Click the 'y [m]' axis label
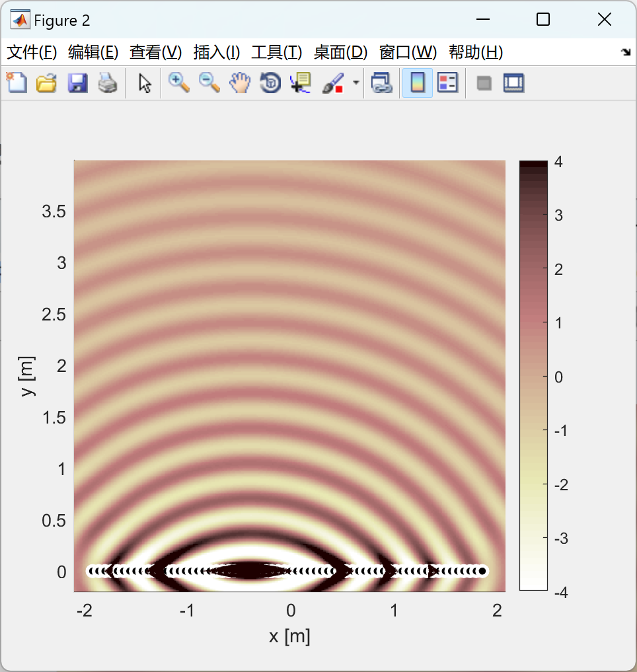637x672 pixels. pos(28,376)
